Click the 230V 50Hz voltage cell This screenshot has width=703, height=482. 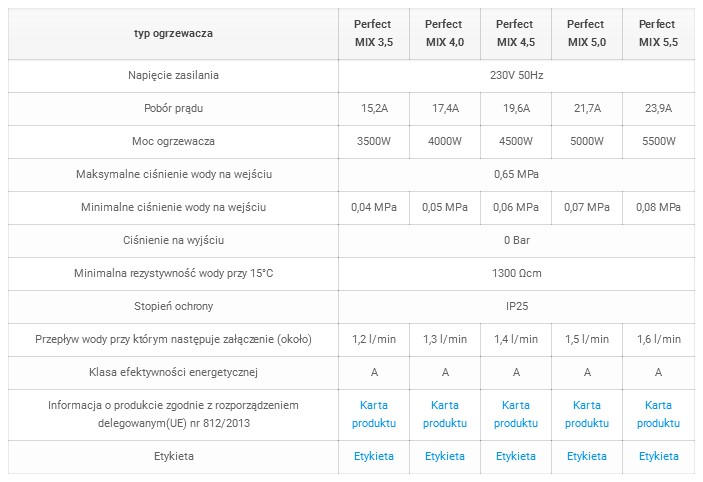(x=516, y=75)
